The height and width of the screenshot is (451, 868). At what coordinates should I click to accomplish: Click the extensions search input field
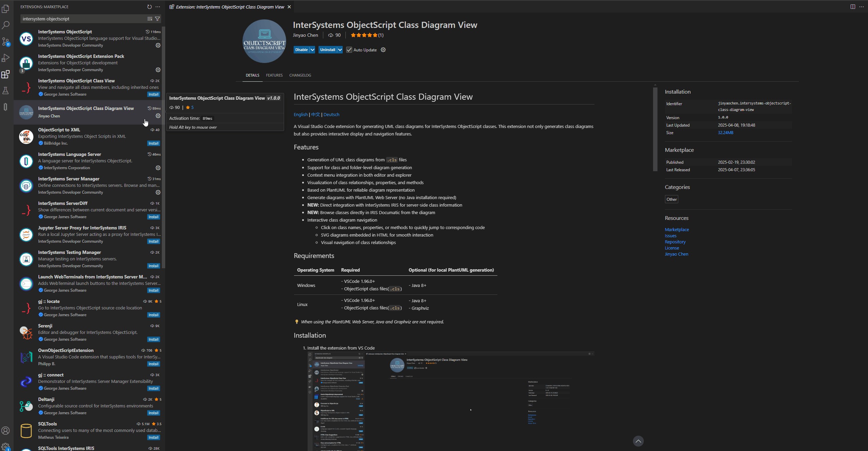[82, 19]
